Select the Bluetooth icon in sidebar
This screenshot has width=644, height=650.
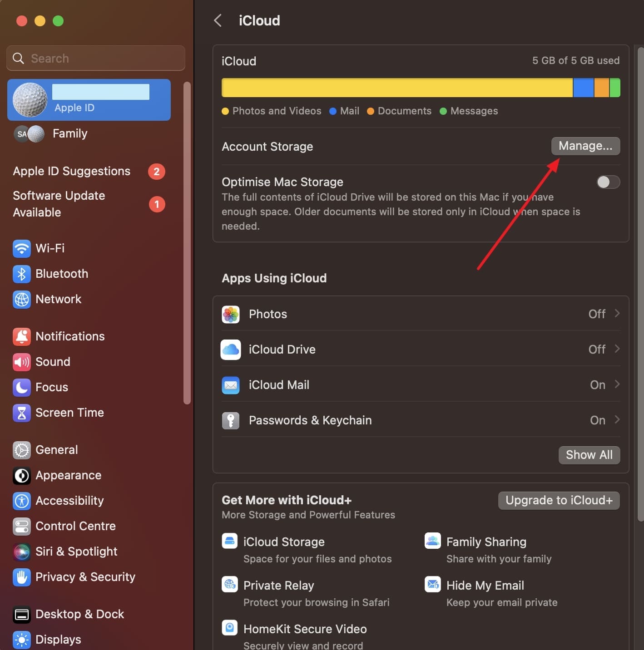[22, 274]
